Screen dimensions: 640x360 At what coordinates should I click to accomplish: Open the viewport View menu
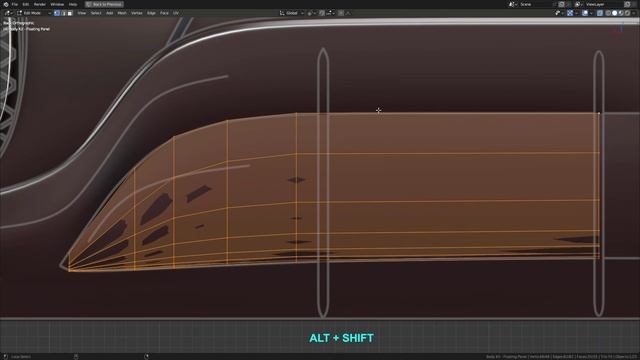pos(82,13)
